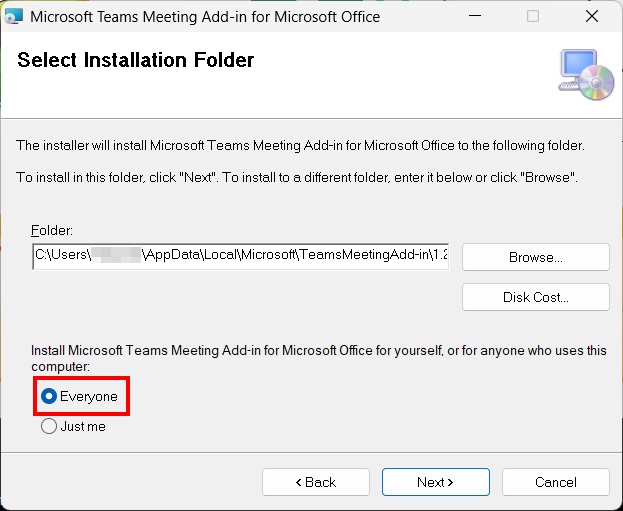Click the 'Just me' label text
This screenshot has width=623, height=511.
tap(82, 426)
